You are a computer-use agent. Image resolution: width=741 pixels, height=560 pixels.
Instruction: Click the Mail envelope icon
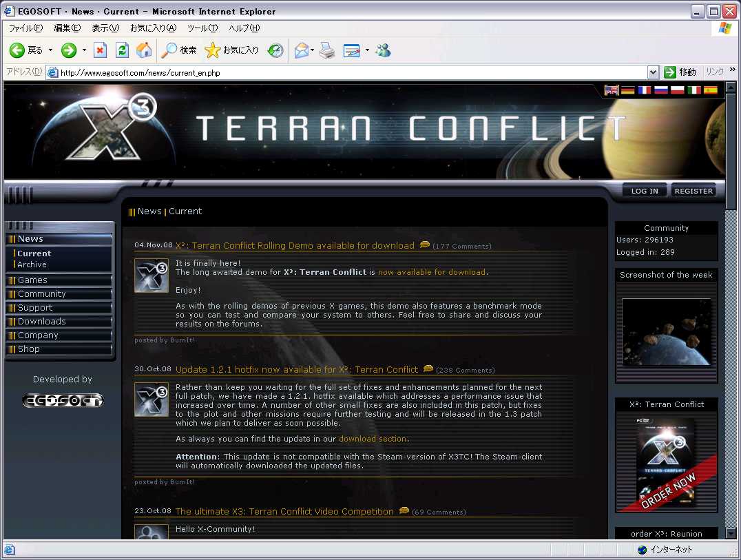click(302, 50)
